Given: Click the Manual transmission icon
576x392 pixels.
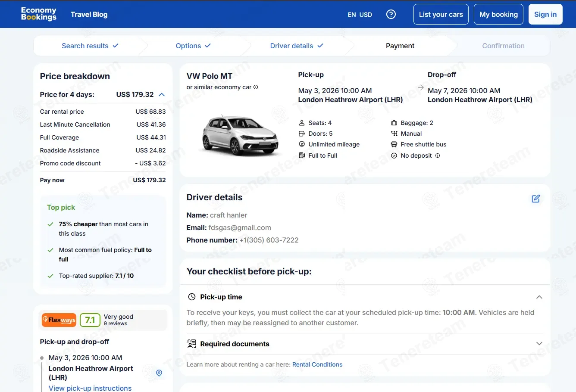Looking at the screenshot, I should point(394,134).
